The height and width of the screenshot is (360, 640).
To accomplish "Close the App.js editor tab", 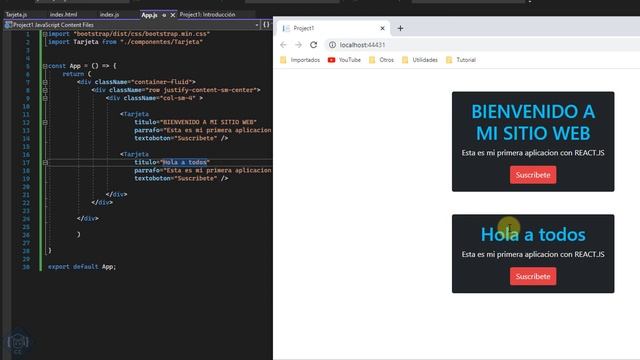I will [173, 15].
